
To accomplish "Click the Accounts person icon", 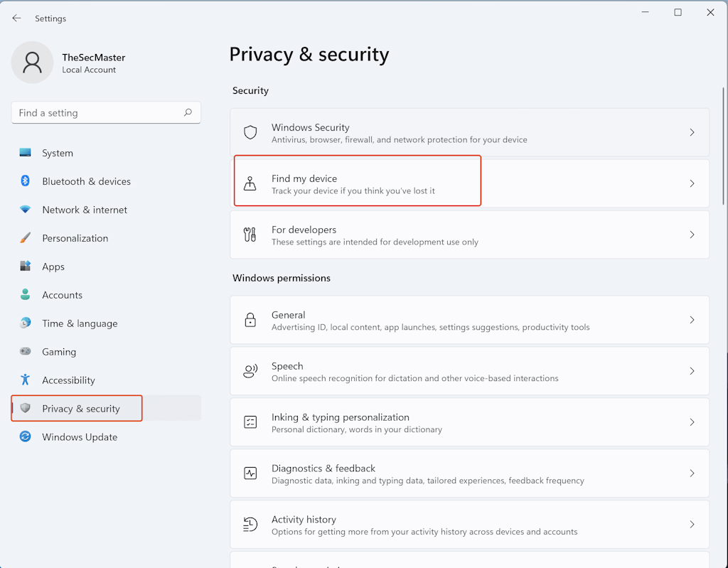I will pyautogui.click(x=25, y=294).
